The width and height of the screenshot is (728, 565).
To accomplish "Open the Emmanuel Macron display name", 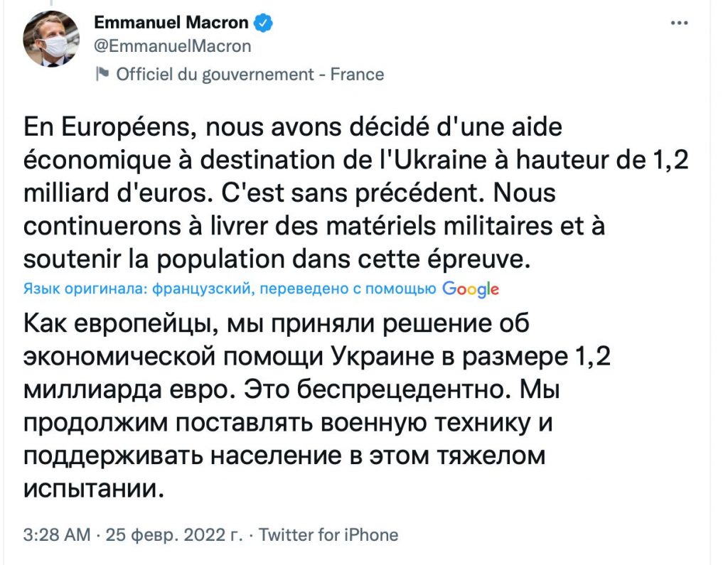I will [x=171, y=22].
